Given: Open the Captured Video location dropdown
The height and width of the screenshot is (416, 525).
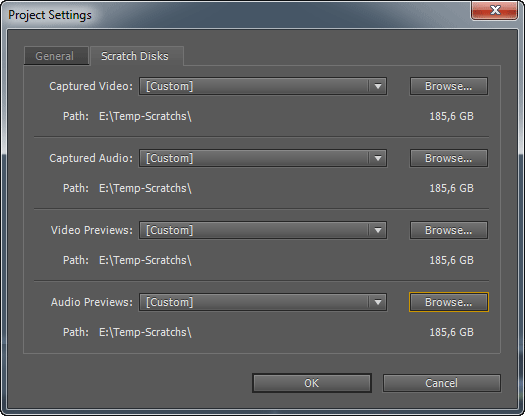Looking at the screenshot, I should 263,86.
